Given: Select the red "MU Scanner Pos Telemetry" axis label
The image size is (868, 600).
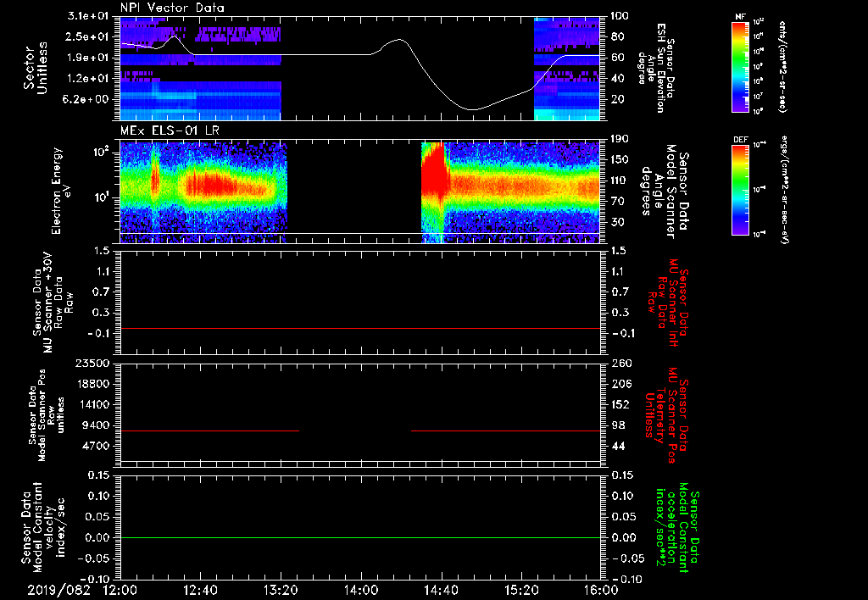Looking at the screenshot, I should tap(667, 415).
